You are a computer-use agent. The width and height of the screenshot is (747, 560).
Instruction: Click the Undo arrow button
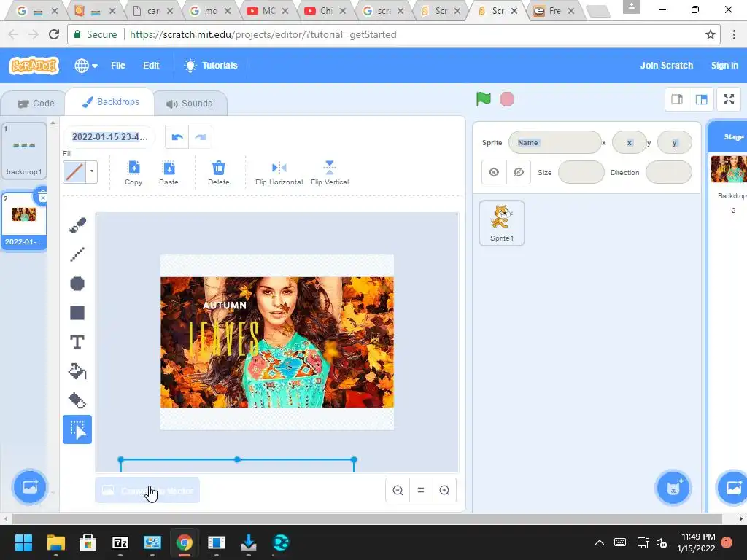[x=177, y=137]
